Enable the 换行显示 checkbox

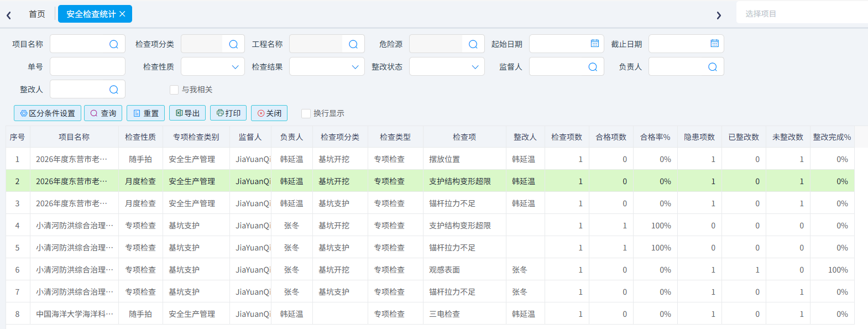tap(306, 113)
